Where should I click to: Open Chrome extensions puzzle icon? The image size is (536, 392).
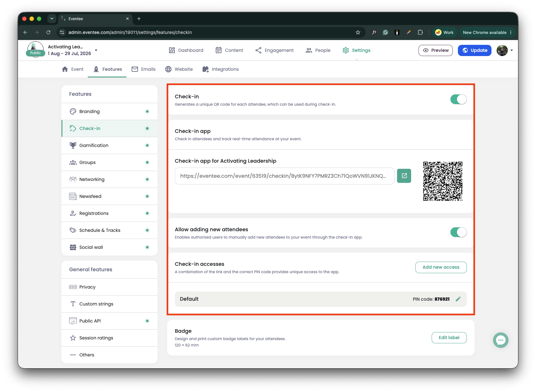point(420,32)
